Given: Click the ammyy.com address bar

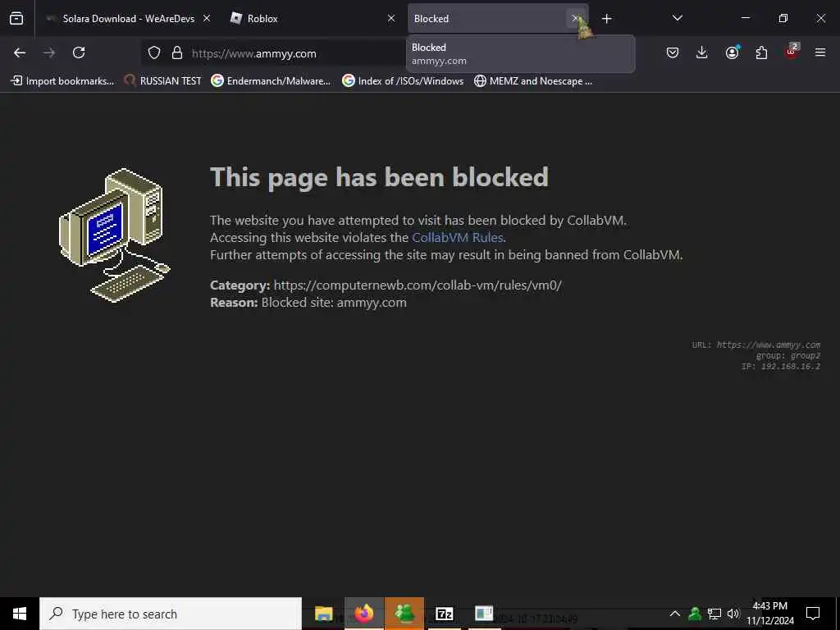Looking at the screenshot, I should 273,53.
